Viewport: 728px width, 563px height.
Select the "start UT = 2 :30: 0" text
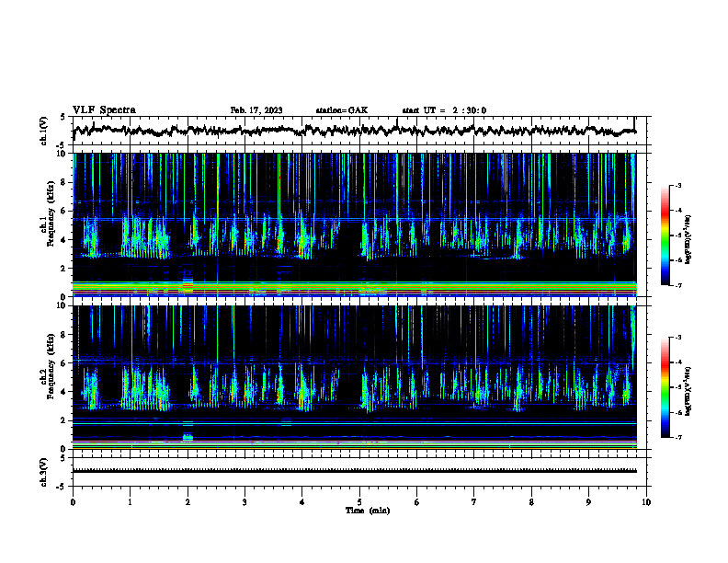(x=444, y=110)
